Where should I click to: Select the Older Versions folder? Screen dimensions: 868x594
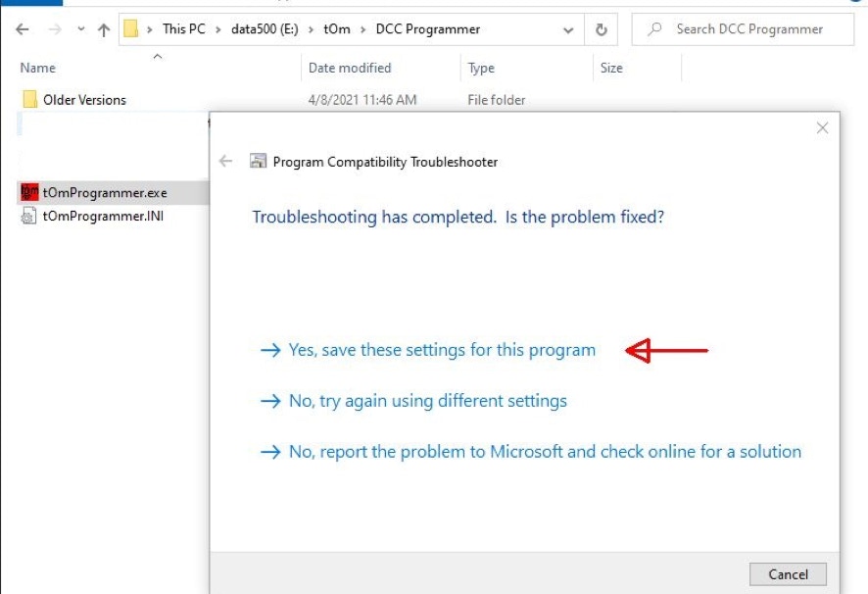pyautogui.click(x=84, y=100)
